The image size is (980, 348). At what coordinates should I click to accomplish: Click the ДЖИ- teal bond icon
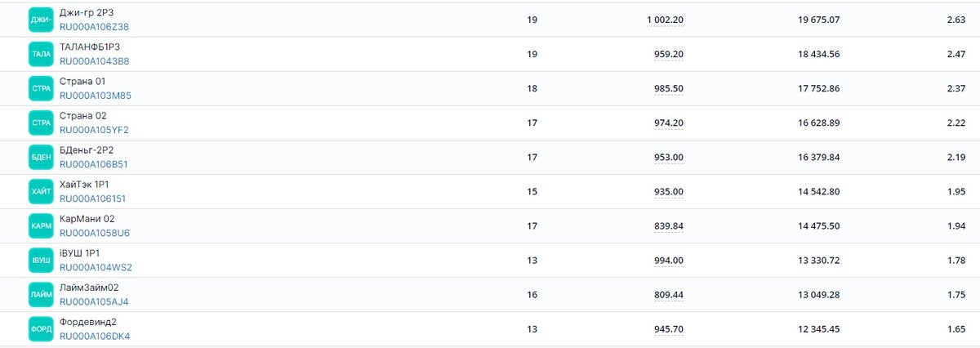[x=41, y=20]
